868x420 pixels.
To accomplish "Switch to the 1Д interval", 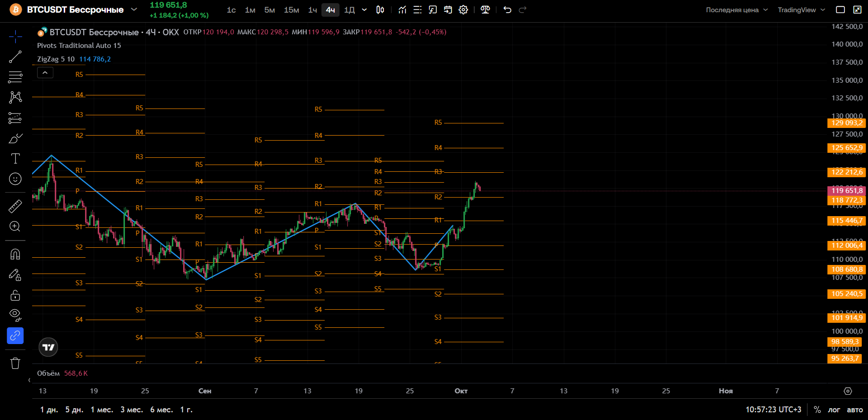I will coord(349,10).
